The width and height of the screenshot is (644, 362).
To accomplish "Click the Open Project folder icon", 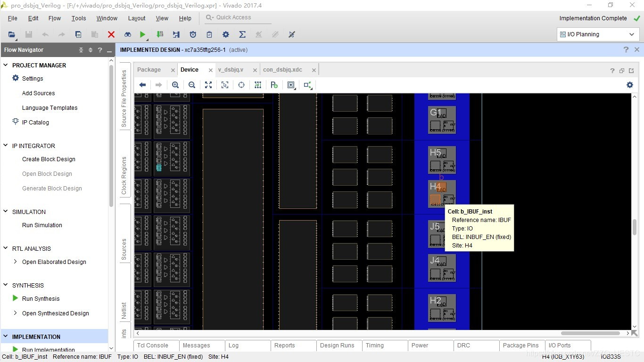I will tap(12, 34).
